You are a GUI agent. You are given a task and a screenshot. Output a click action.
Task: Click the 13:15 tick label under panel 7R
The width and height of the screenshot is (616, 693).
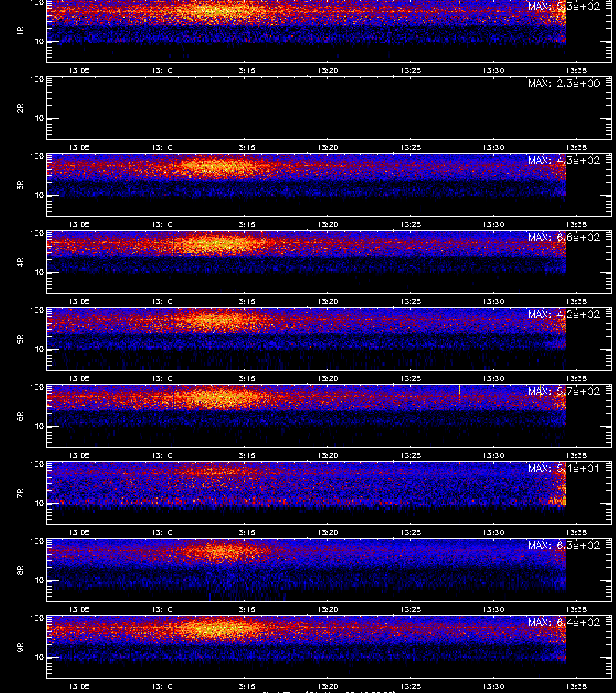tap(244, 533)
